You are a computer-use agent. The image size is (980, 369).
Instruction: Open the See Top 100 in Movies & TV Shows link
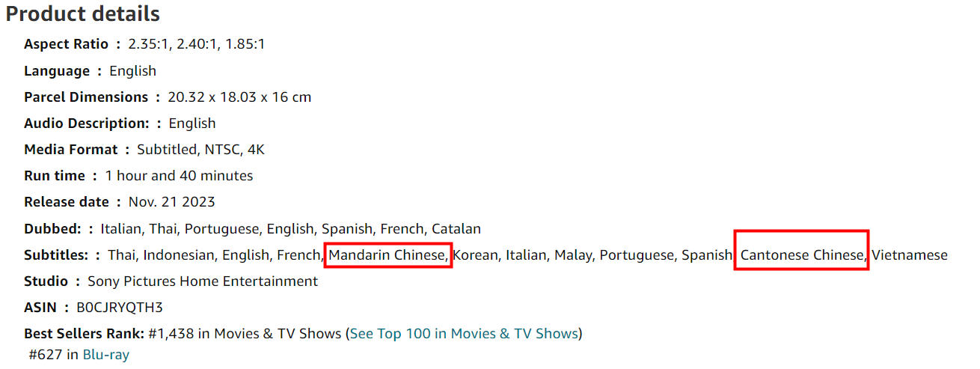[x=464, y=333]
